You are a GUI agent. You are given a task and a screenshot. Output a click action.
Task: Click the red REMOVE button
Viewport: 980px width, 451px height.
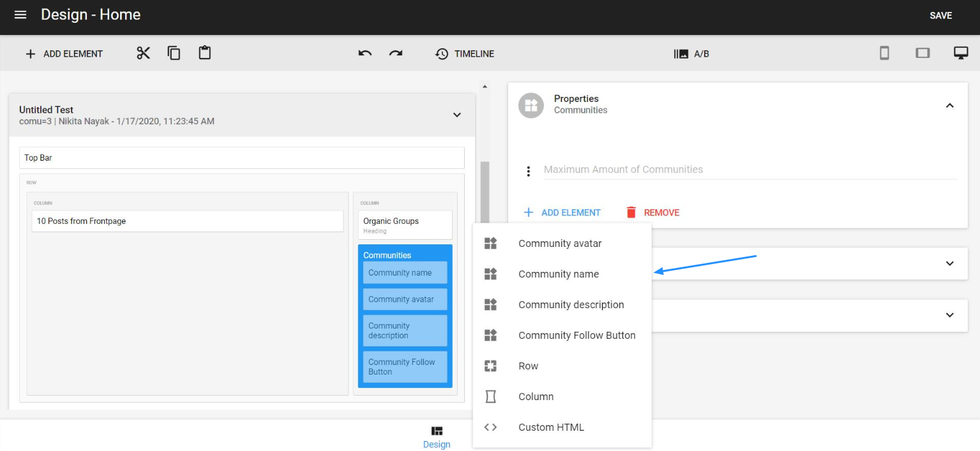pos(652,212)
